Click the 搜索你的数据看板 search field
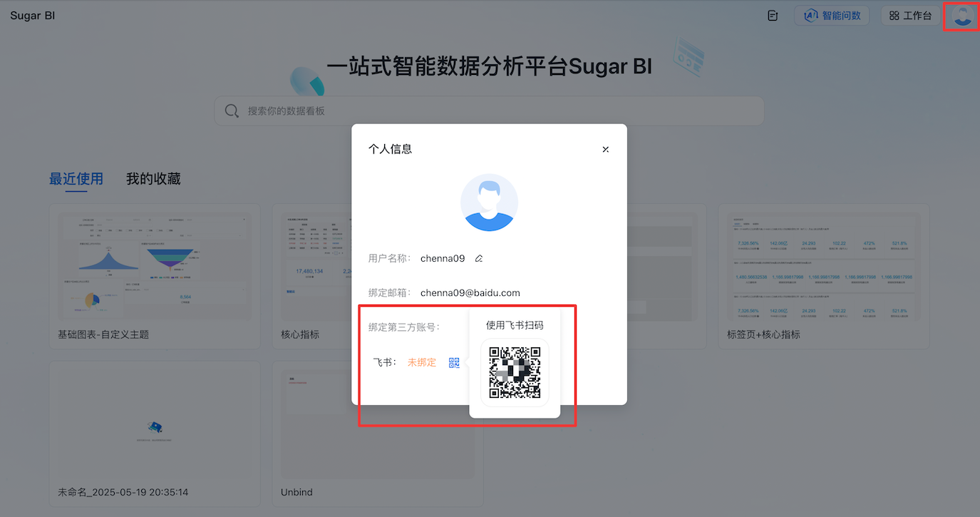The image size is (980, 517). coord(489,111)
